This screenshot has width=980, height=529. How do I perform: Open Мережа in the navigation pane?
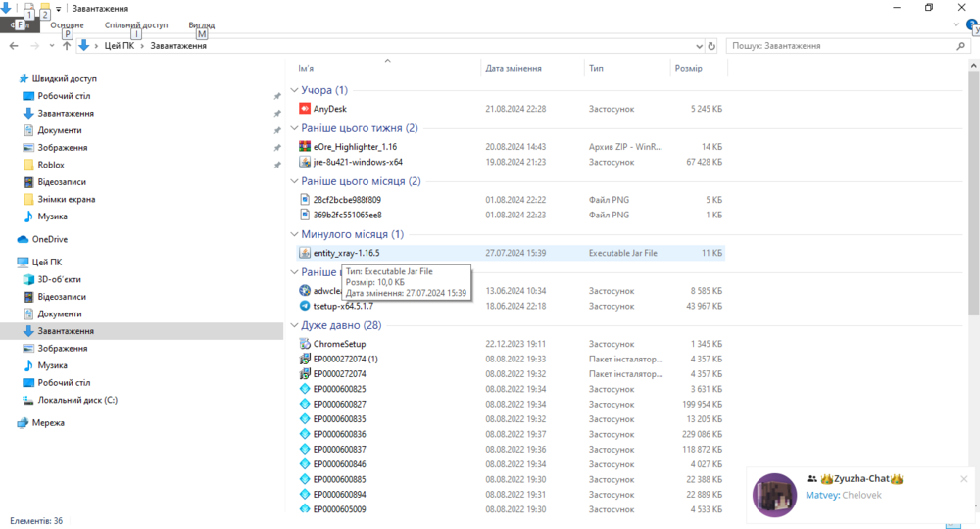[47, 423]
